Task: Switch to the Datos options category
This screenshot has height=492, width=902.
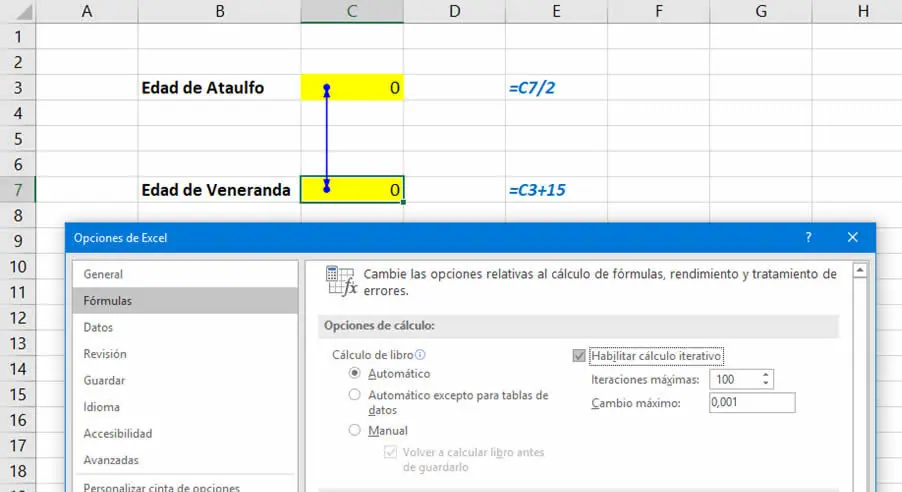Action: tap(99, 327)
